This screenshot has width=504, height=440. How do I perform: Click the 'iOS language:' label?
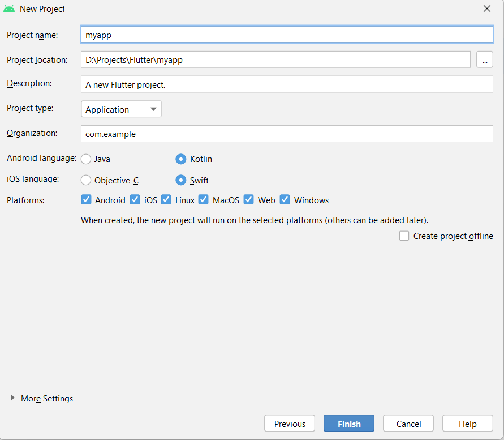33,179
